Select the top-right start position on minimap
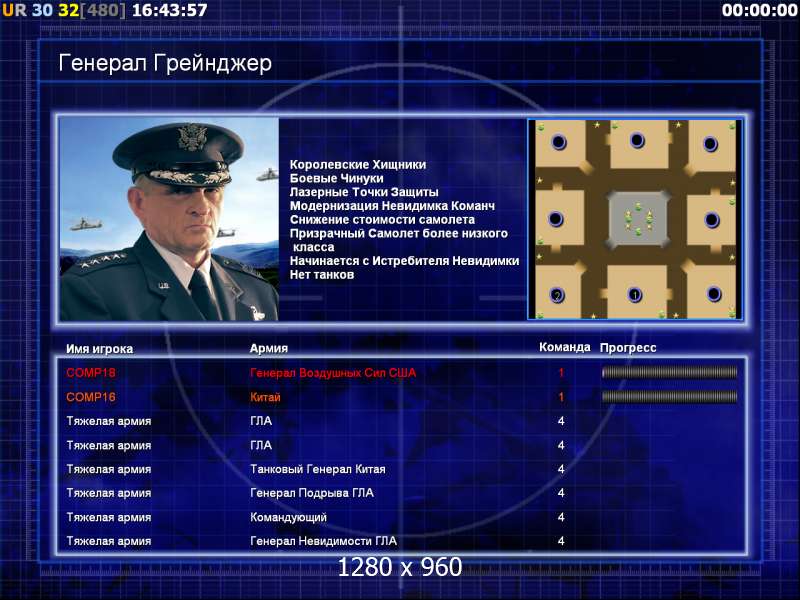This screenshot has width=800, height=600. coord(710,144)
